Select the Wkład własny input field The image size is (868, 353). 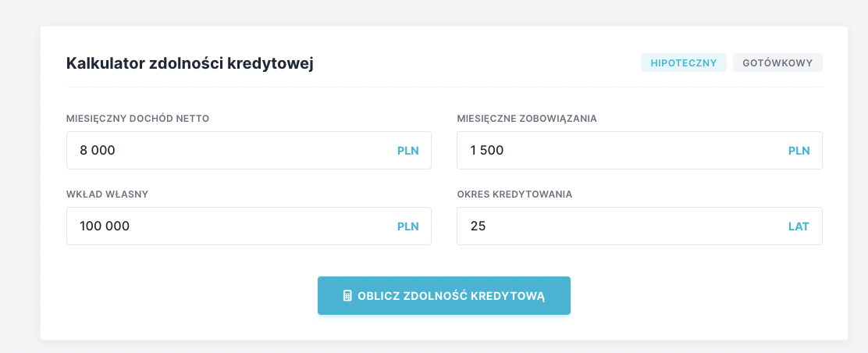(234, 226)
